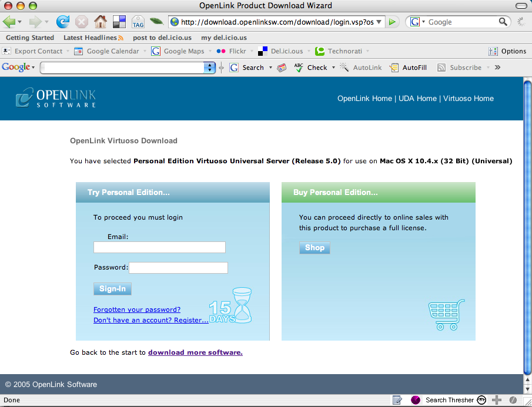The height and width of the screenshot is (407, 532).
Task: Reload the page with the blue refresh icon
Action: pyautogui.click(x=63, y=22)
